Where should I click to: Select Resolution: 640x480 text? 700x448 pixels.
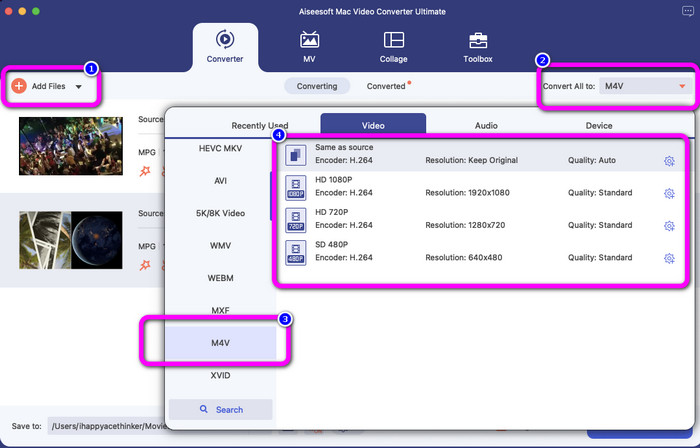tap(464, 257)
